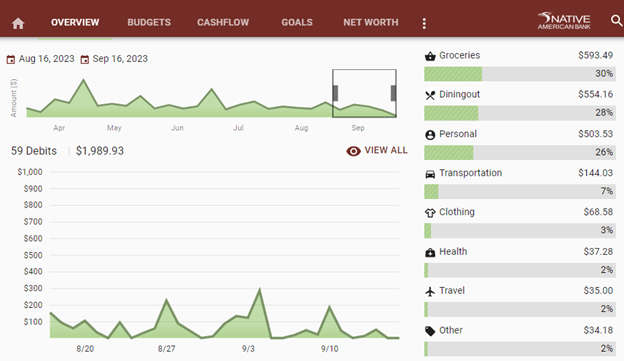Click the search magnifier icon
This screenshot has width=624, height=361.
coord(616,20)
